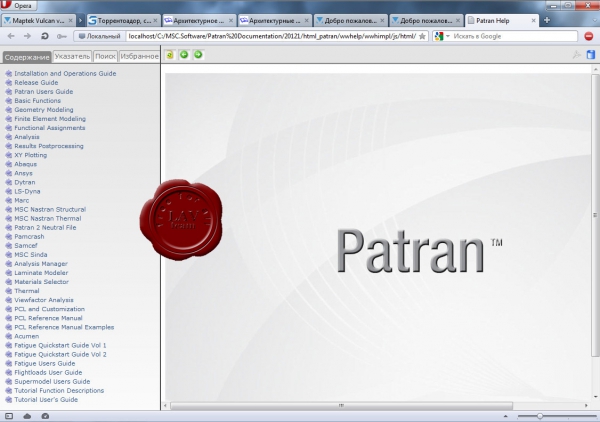The width and height of the screenshot is (600, 422).
Task: Click the book icon beside Thermal
Action: [8, 291]
